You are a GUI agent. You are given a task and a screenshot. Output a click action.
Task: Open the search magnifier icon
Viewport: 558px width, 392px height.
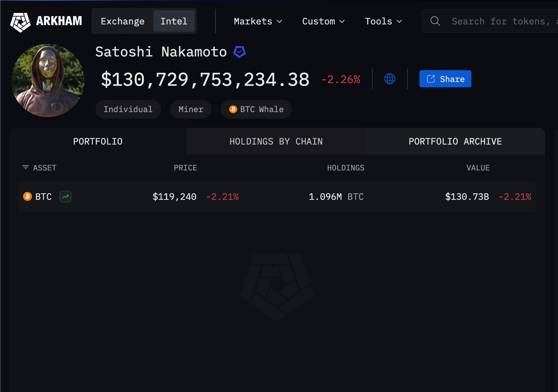point(435,21)
